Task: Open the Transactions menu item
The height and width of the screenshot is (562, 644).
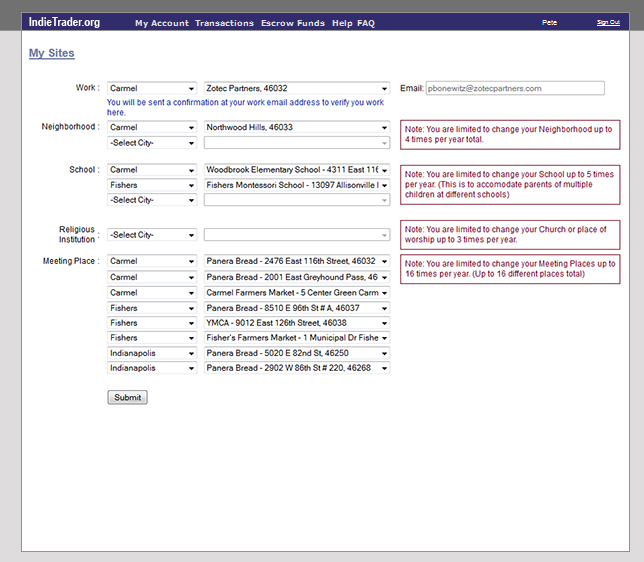Action: click(x=224, y=23)
